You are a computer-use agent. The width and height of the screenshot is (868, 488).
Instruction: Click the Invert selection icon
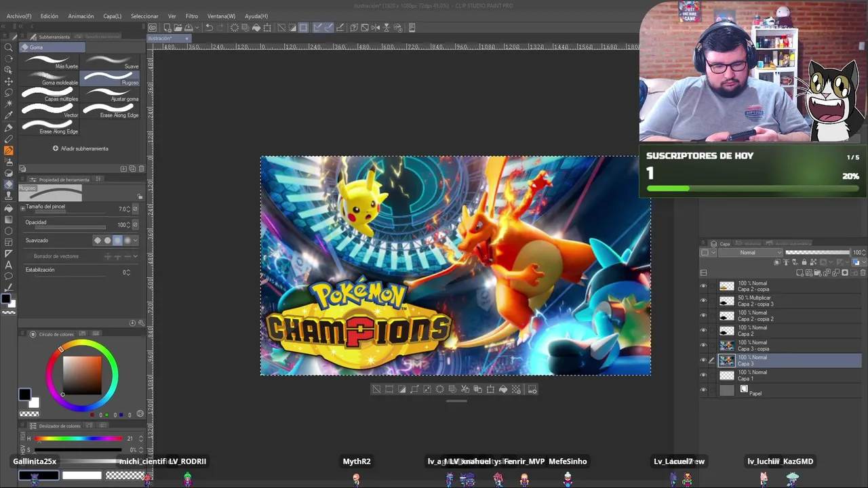(x=292, y=27)
